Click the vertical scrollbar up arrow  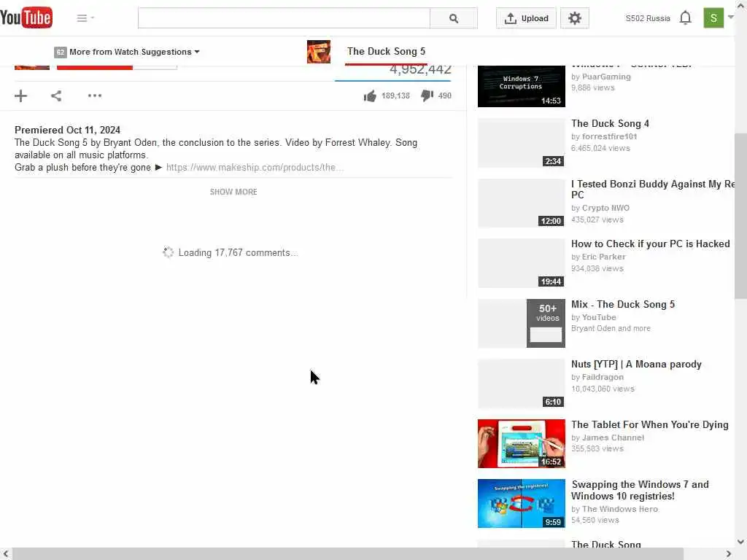740,6
